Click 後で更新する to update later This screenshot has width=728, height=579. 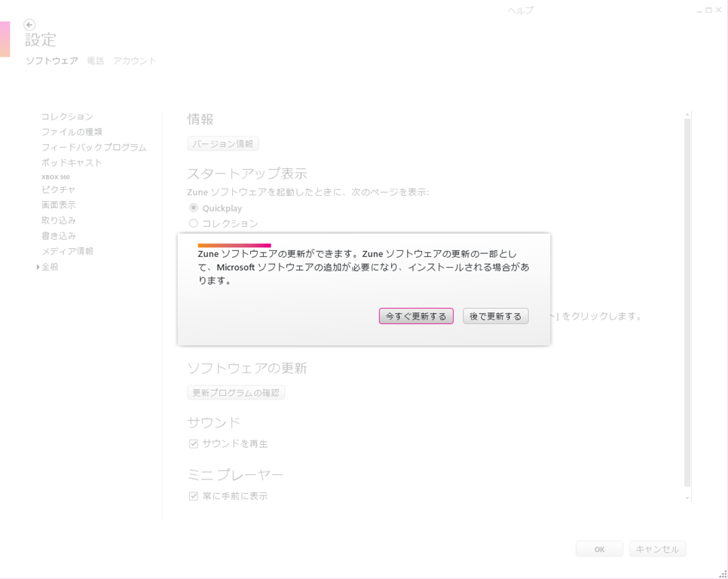tap(495, 316)
